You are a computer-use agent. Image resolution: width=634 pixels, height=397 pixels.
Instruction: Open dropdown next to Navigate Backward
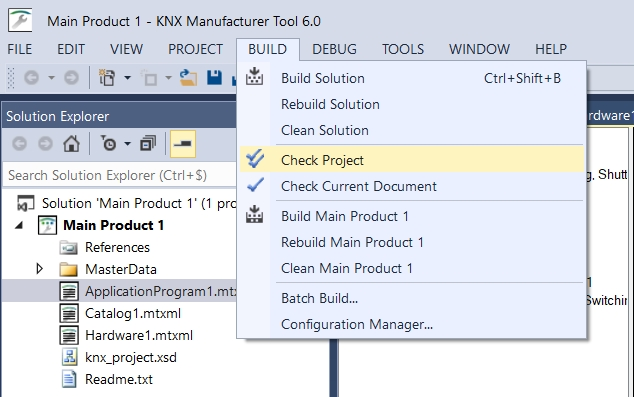[x=51, y=78]
